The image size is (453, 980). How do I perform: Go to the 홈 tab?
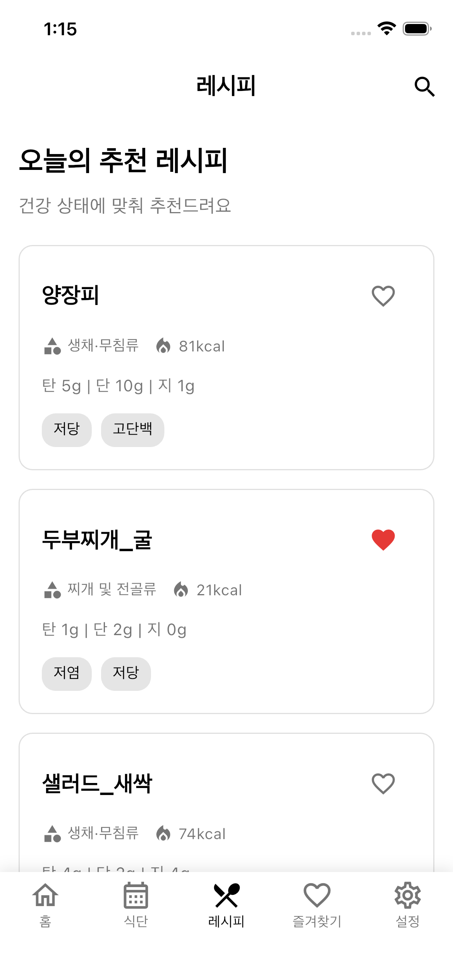pos(45,905)
